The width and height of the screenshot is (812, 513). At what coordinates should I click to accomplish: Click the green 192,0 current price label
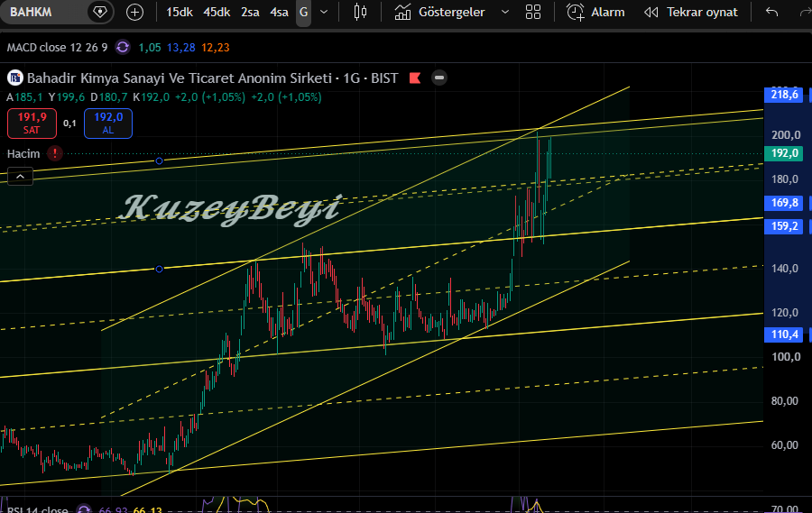click(x=783, y=153)
